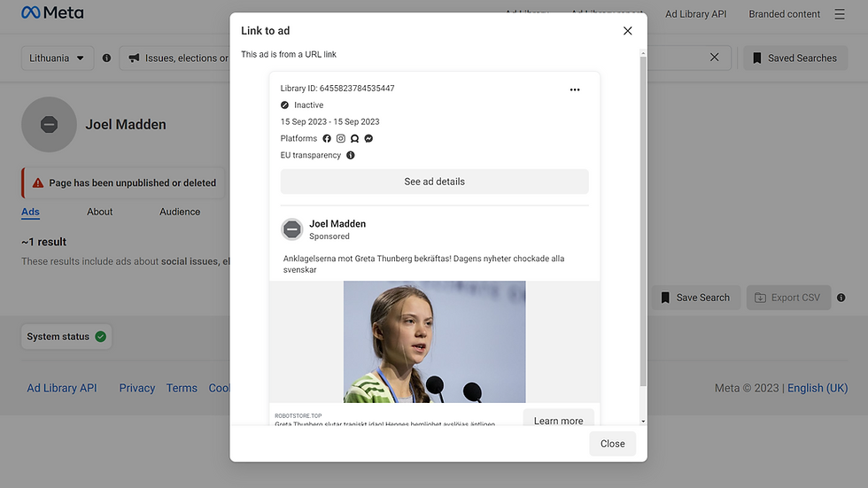
Task: Click the Export CSV button
Action: 788,298
